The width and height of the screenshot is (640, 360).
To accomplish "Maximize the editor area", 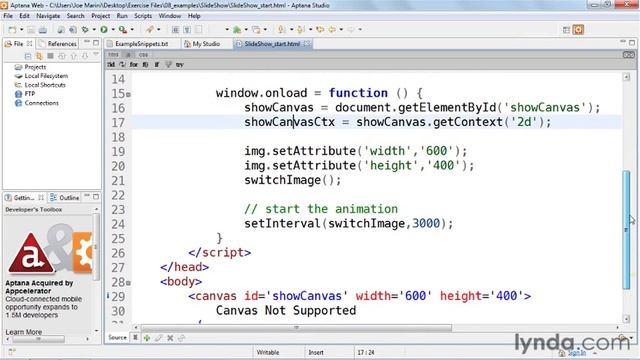I will click(632, 42).
